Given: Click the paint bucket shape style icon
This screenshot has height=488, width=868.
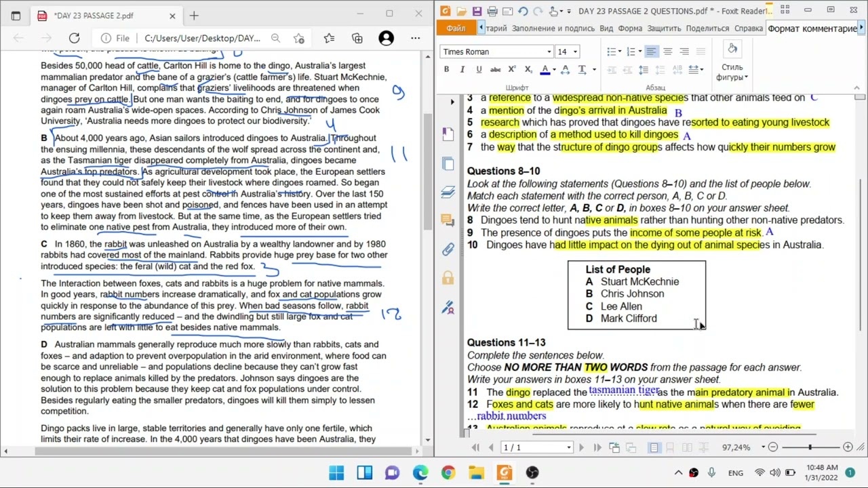Looking at the screenshot, I should [732, 49].
